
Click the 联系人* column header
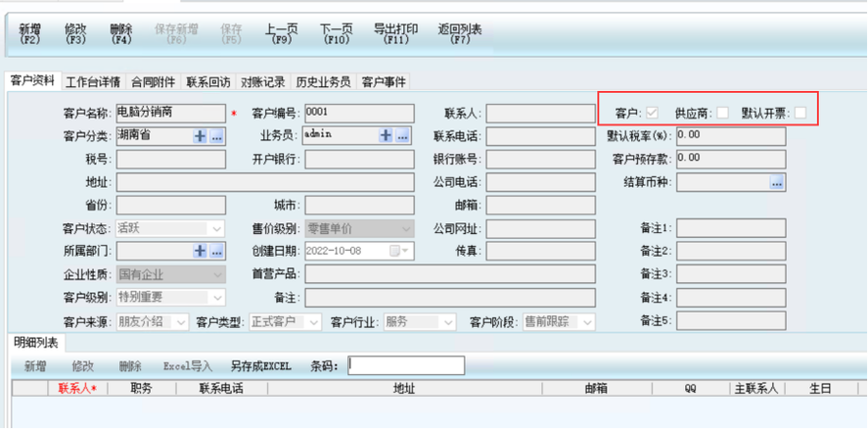click(x=77, y=389)
